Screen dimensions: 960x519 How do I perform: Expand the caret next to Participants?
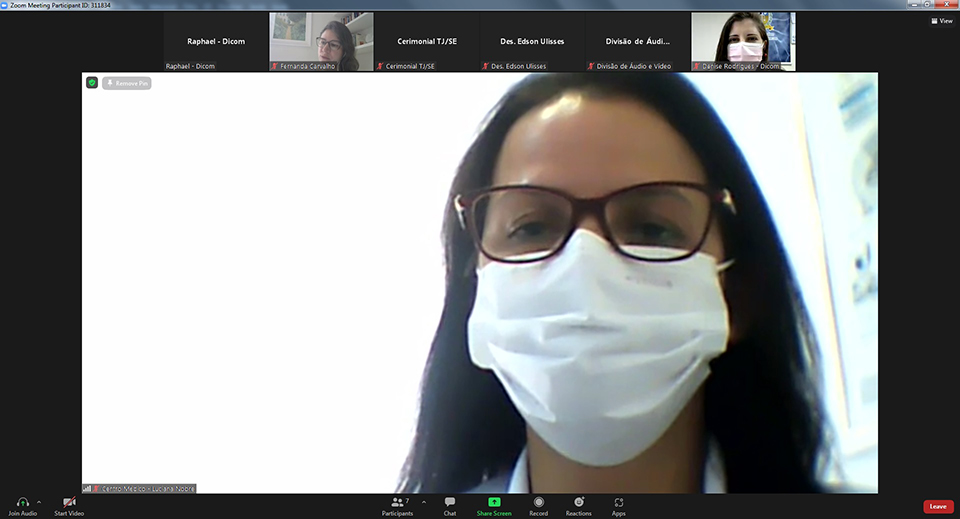(x=423, y=502)
